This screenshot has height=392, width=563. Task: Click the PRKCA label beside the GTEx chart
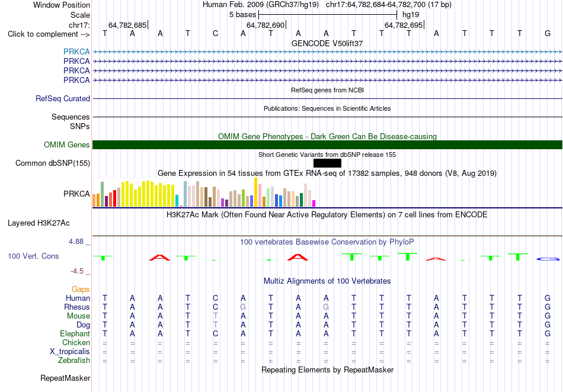pos(76,194)
